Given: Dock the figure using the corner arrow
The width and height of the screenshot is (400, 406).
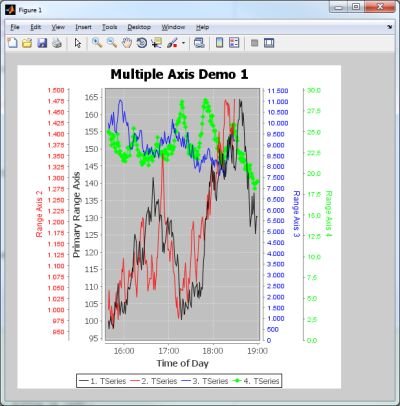Looking at the screenshot, I should 389,27.
